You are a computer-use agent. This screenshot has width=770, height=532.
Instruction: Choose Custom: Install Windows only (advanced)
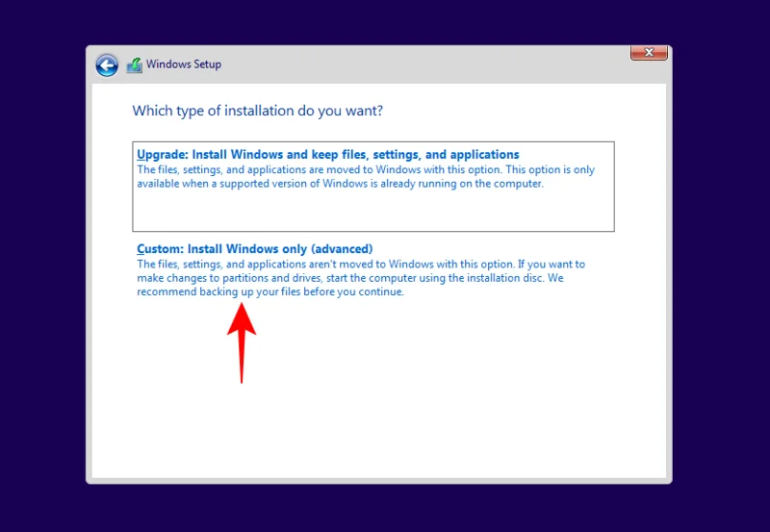point(255,249)
